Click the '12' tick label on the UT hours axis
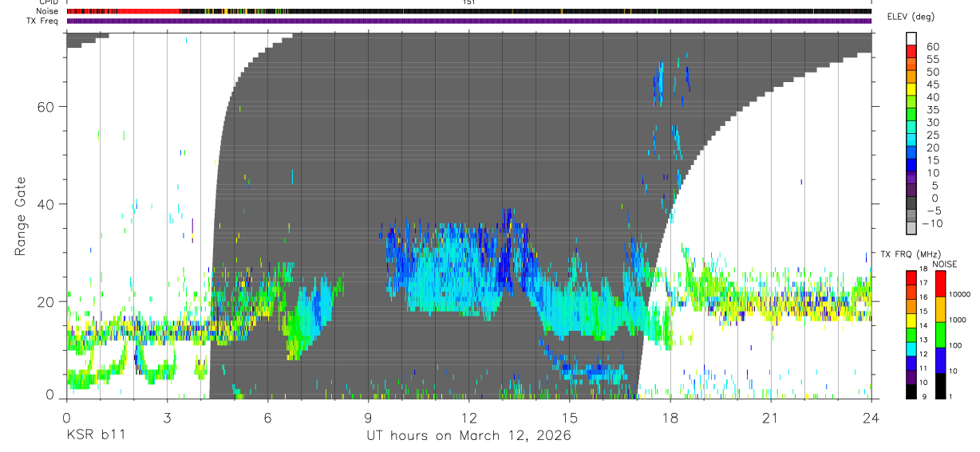980x452 pixels. (468, 418)
